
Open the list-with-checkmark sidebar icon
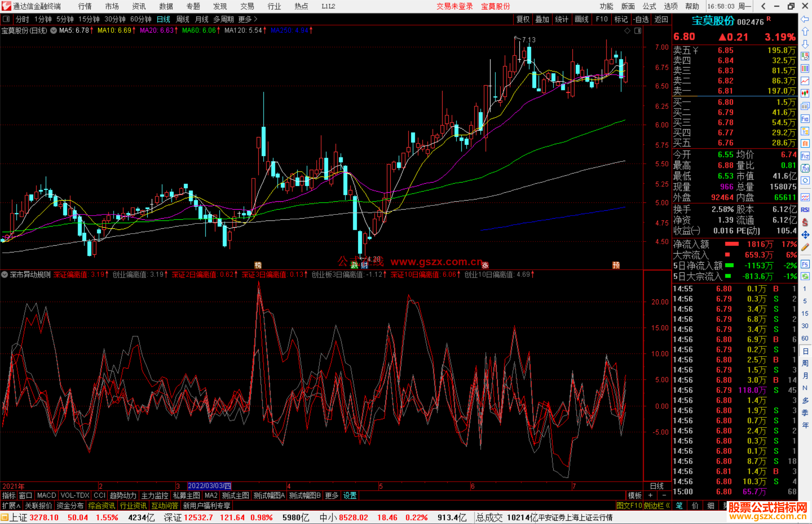pyautogui.click(x=805, y=56)
